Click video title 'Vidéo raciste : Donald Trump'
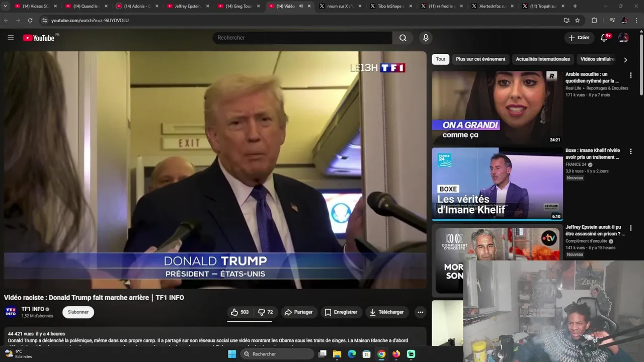Viewport: 644px width, 362px height. click(94, 298)
